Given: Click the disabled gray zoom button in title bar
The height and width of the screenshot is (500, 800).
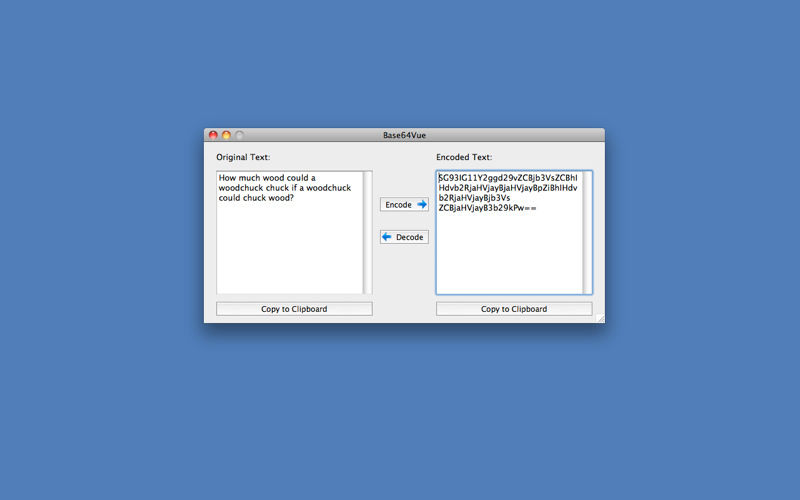Looking at the screenshot, I should coord(239,135).
